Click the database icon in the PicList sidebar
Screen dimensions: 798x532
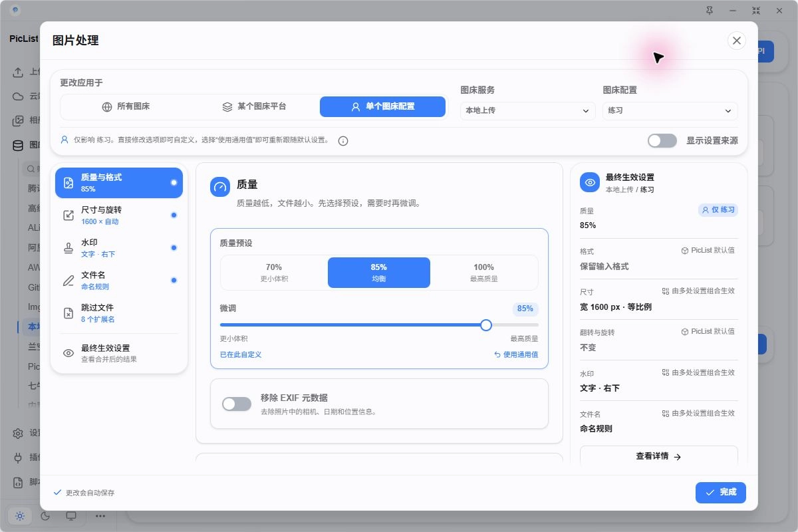click(19, 145)
